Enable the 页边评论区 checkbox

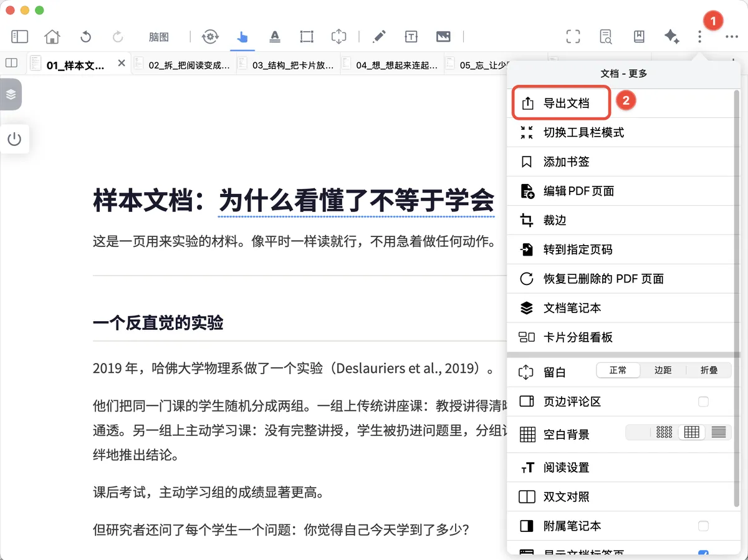pyautogui.click(x=703, y=402)
